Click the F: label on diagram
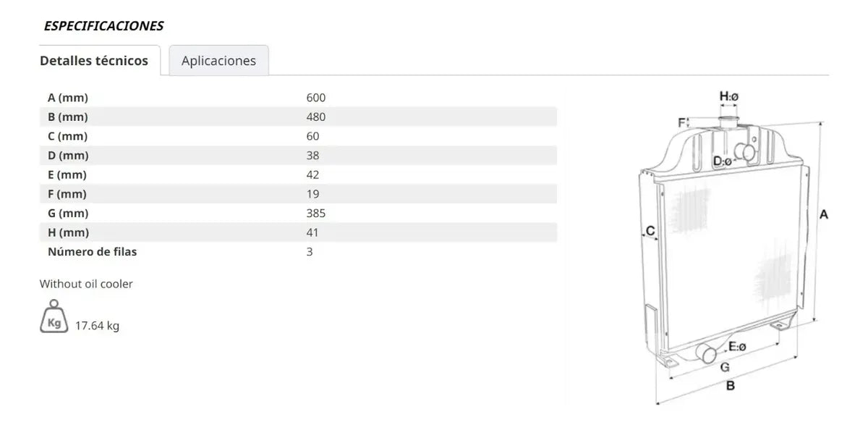The height and width of the screenshot is (425, 868). [682, 123]
